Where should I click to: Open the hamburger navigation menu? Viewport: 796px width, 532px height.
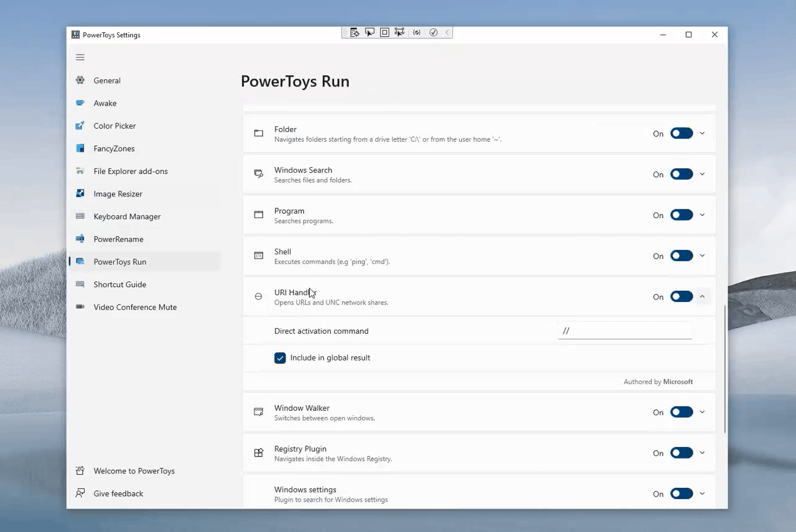coord(80,57)
